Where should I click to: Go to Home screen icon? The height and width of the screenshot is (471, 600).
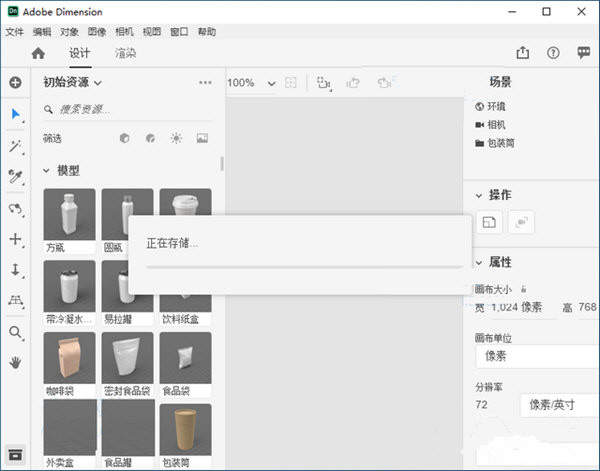[38, 53]
